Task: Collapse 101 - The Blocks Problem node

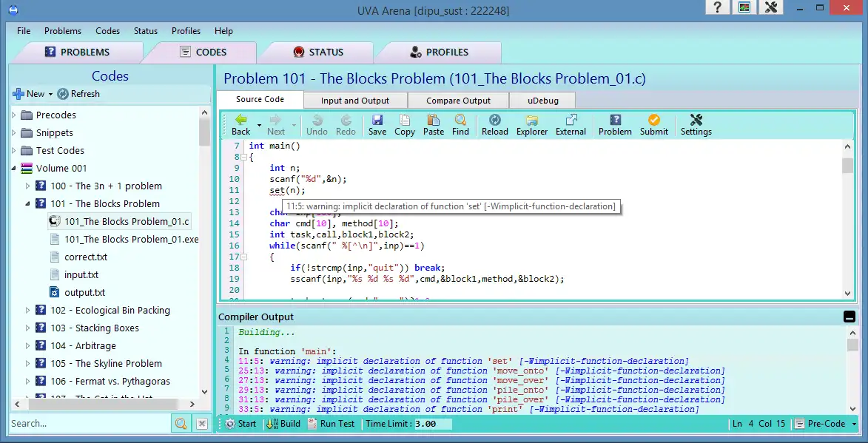Action: (27, 203)
